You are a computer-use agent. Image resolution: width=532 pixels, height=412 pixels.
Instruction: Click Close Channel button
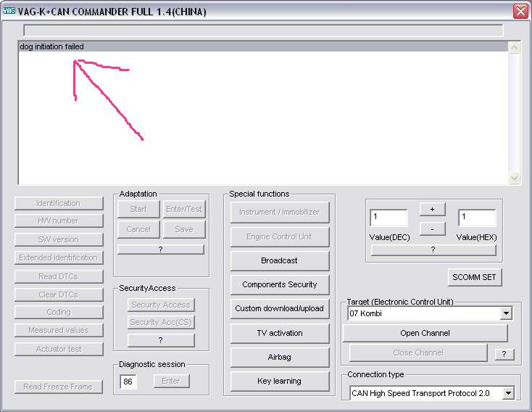[x=418, y=353]
